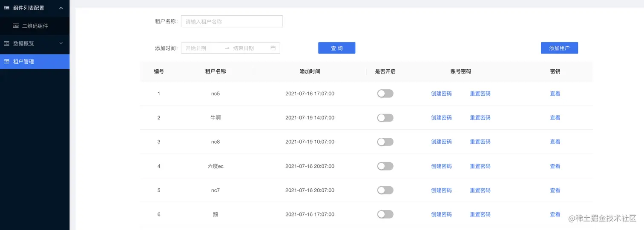Toggle 是否开启 switch for nc8
The image size is (644, 230).
point(385,142)
